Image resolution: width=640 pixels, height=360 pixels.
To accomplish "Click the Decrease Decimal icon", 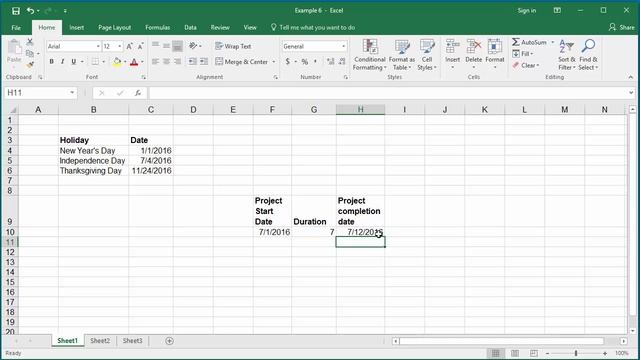I will pyautogui.click(x=342, y=62).
